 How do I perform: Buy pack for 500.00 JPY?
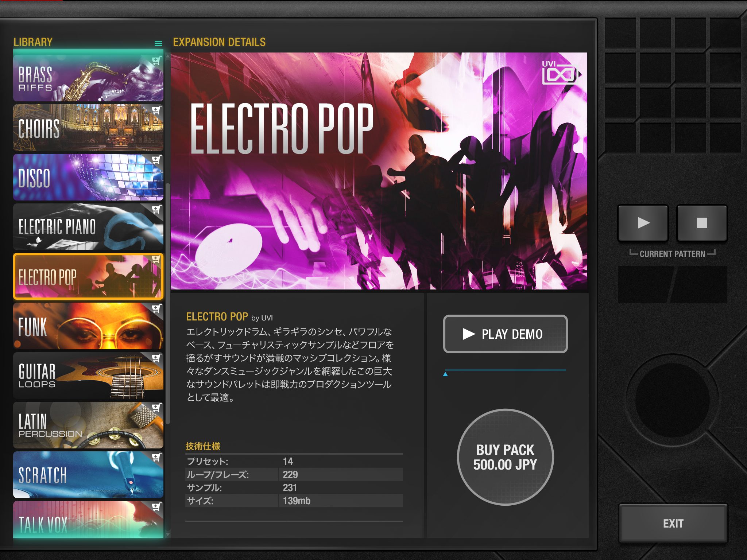coord(505,457)
